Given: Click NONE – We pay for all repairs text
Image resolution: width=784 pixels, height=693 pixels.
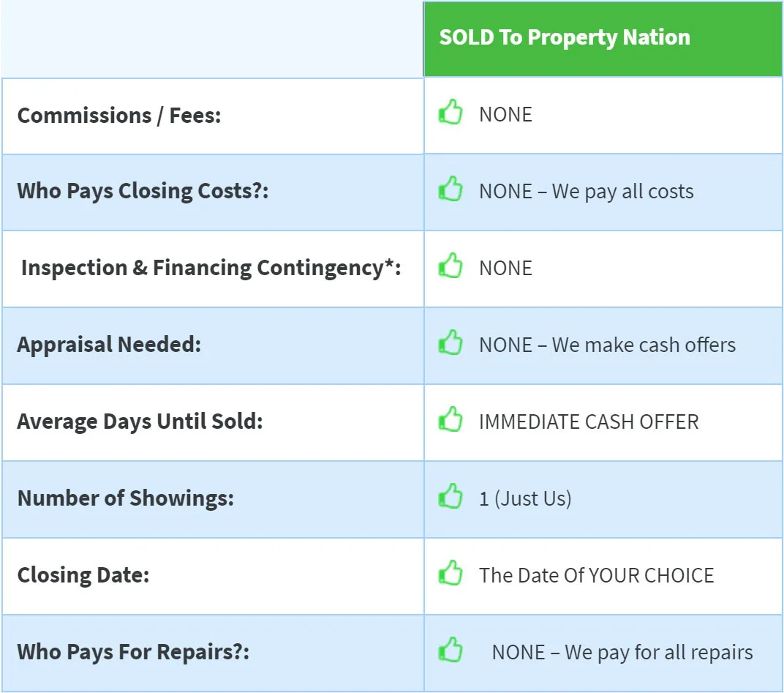Looking at the screenshot, I should 622,653.
